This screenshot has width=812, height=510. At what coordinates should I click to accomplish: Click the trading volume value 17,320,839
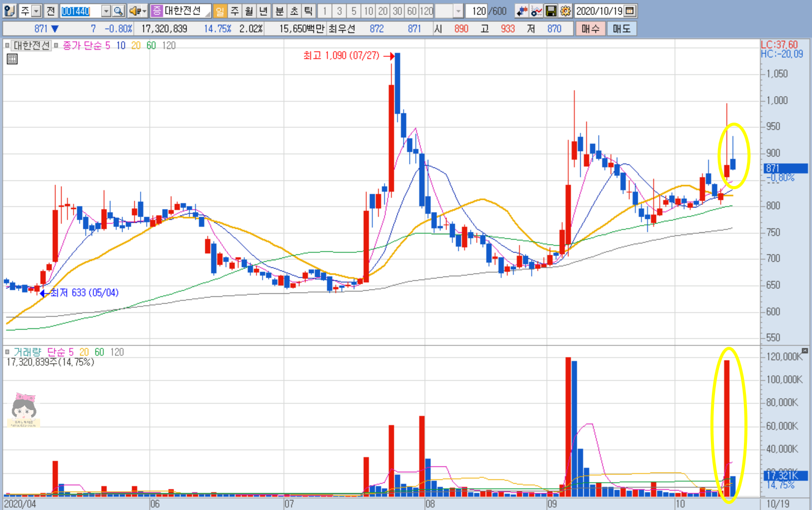coord(164,28)
